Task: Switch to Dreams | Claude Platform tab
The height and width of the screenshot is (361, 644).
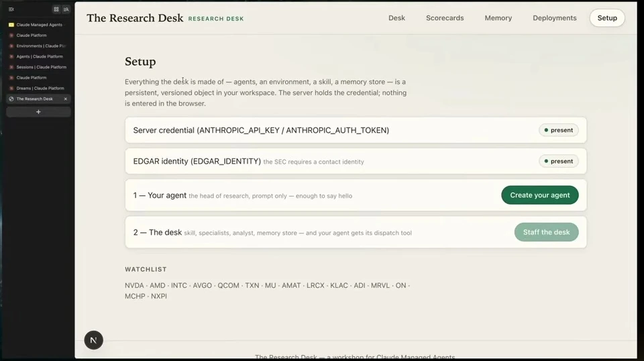Action: 38,89
